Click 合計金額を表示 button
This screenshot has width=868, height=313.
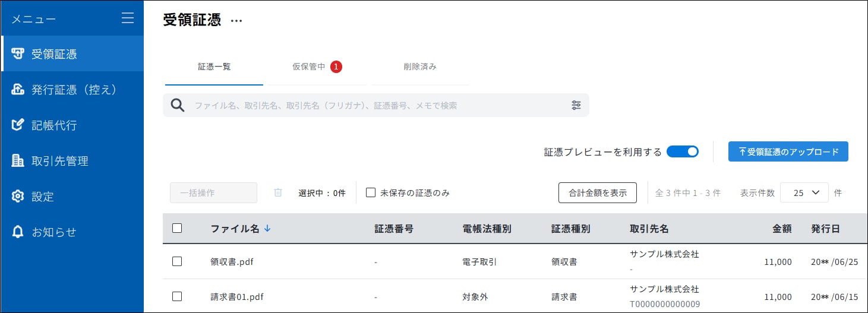[598, 192]
